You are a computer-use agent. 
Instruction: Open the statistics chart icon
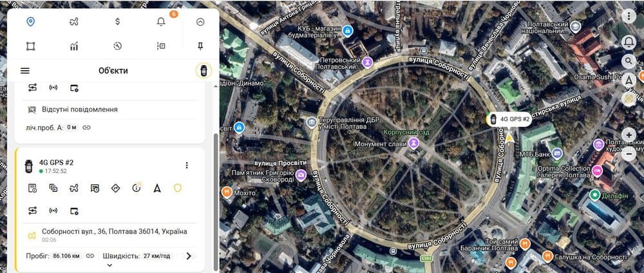(x=74, y=46)
